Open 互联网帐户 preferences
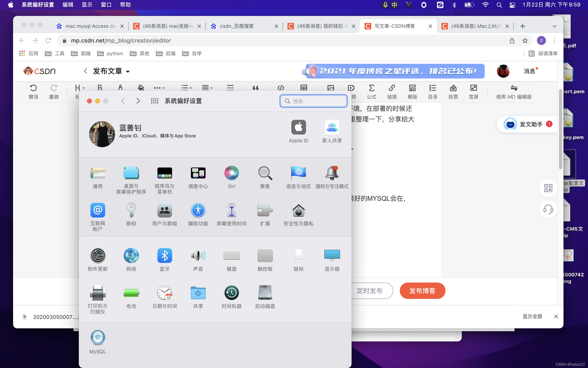This screenshot has height=368, width=588. [98, 217]
